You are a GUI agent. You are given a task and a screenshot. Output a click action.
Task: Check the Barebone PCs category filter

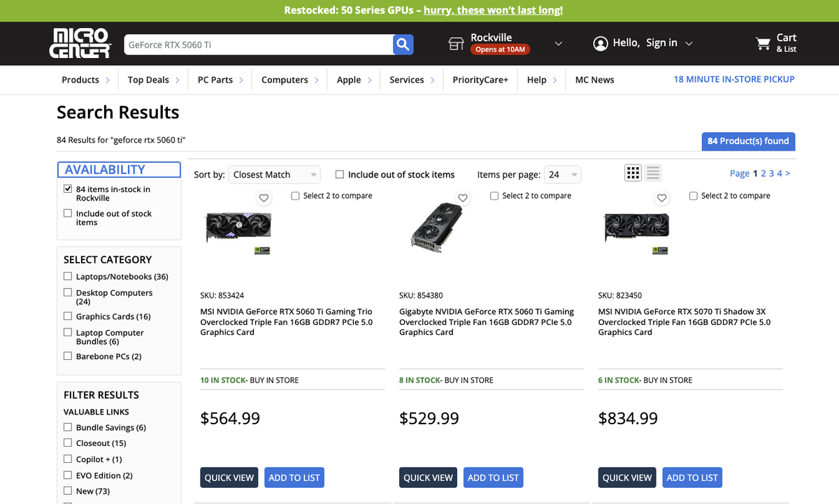click(68, 357)
